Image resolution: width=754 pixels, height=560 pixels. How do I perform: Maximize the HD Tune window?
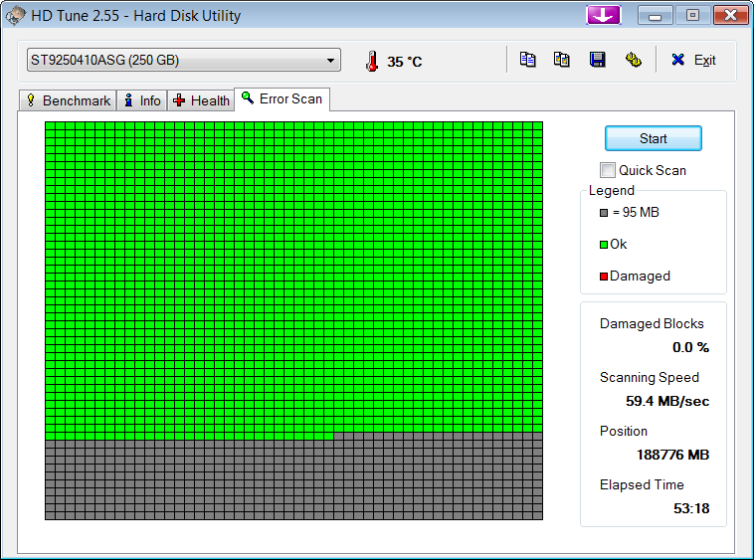692,15
